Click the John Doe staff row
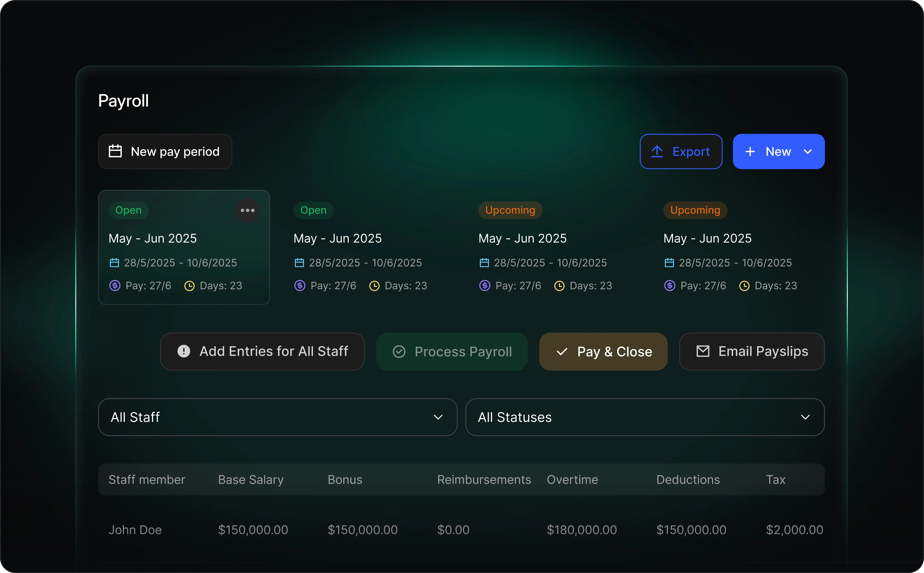The width and height of the screenshot is (924, 573). (x=135, y=529)
